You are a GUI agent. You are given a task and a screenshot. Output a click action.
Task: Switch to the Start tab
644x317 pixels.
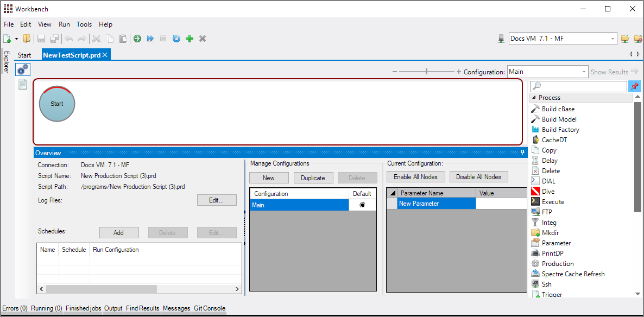coord(24,55)
